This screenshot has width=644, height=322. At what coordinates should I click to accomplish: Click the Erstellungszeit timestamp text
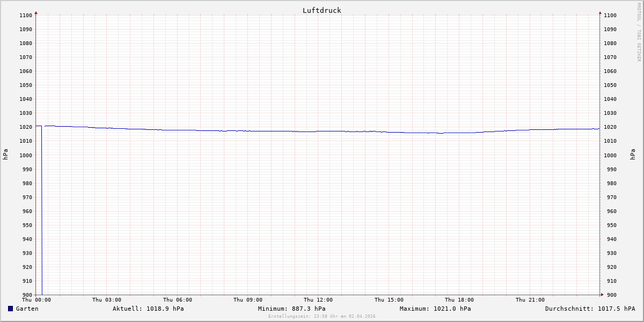click(321, 316)
